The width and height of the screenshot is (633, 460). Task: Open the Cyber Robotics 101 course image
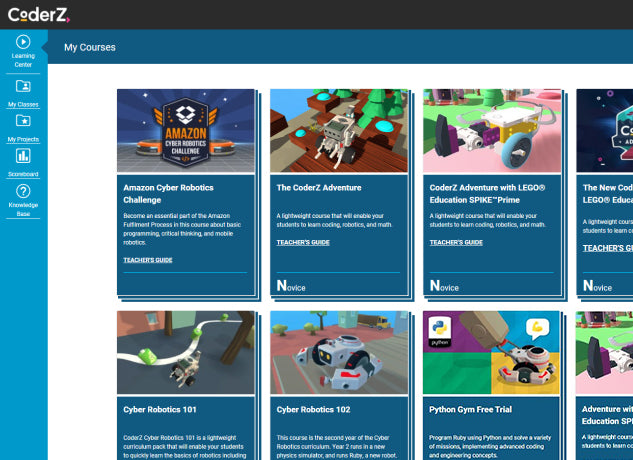(185, 352)
